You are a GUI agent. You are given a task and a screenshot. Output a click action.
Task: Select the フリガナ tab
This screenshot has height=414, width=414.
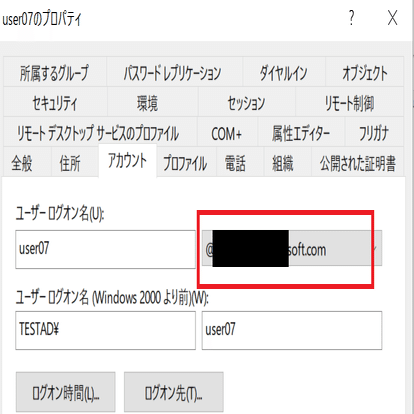374,132
